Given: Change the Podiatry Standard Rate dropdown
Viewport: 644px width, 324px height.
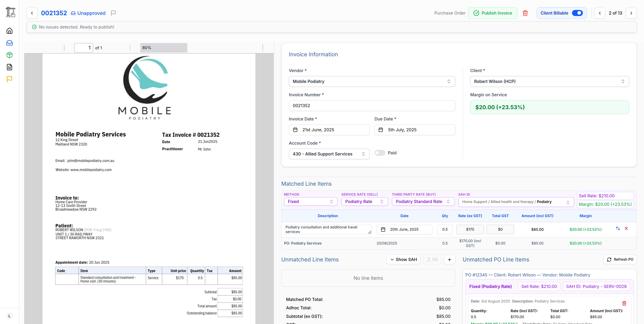Looking at the screenshot, I should pos(423,201).
